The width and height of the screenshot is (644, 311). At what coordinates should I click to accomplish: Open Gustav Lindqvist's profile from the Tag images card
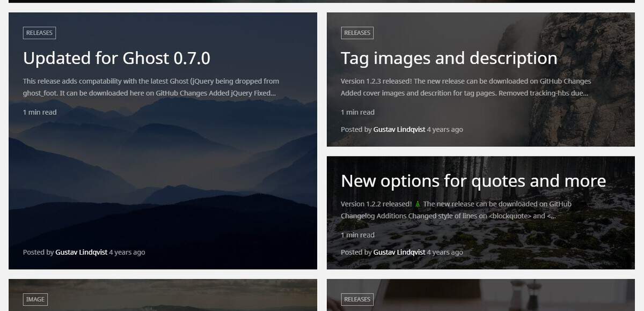[x=399, y=129]
